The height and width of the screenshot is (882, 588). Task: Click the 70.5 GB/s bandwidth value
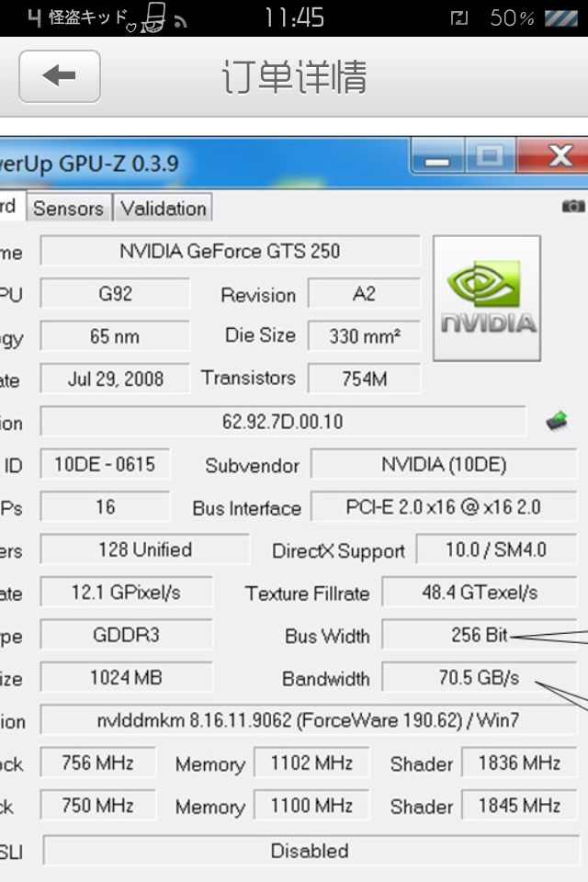(x=480, y=678)
